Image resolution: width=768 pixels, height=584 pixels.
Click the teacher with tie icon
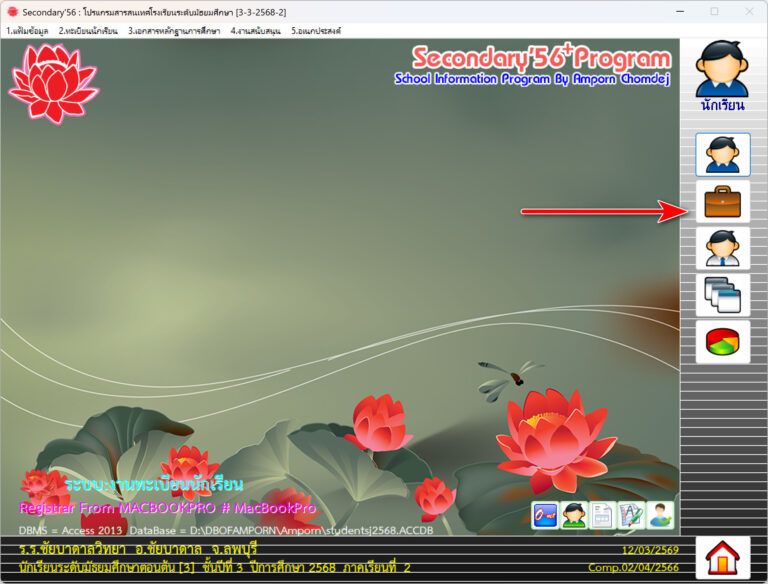(x=722, y=248)
